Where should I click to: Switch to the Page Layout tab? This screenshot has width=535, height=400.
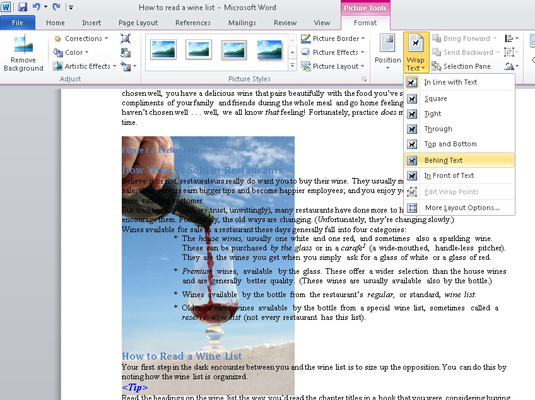(x=138, y=23)
